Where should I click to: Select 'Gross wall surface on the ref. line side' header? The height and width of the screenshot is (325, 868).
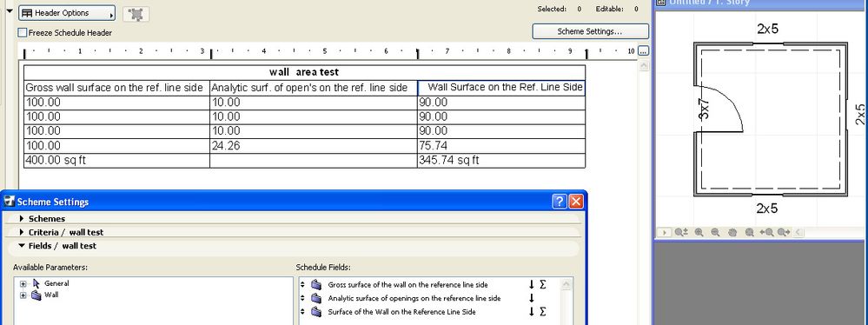pyautogui.click(x=116, y=88)
